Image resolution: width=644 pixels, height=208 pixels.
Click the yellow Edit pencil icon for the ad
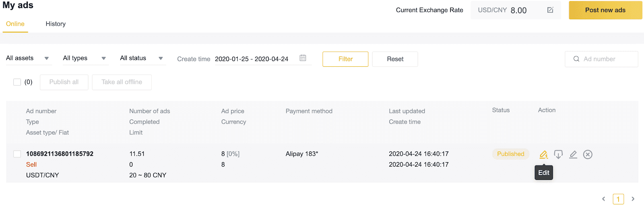[543, 154]
